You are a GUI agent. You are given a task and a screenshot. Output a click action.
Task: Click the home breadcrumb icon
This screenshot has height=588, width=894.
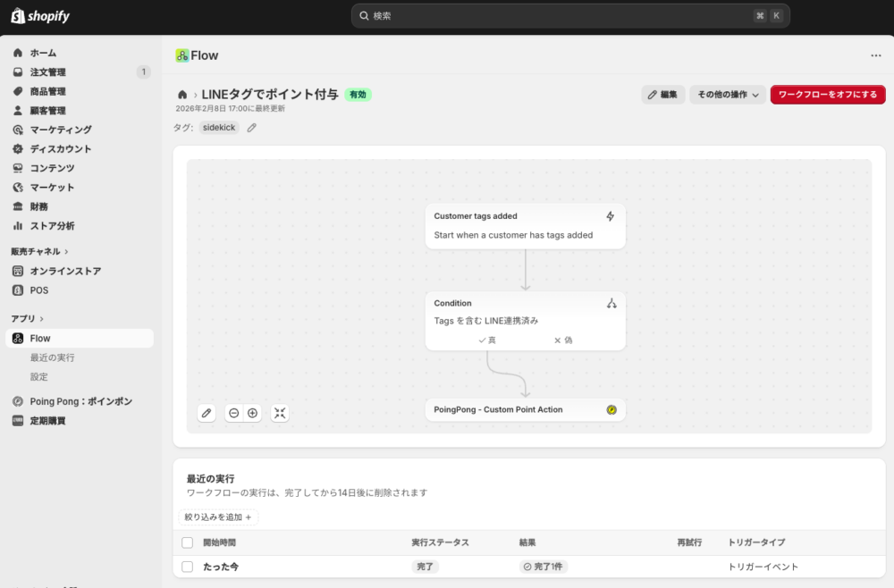(182, 95)
